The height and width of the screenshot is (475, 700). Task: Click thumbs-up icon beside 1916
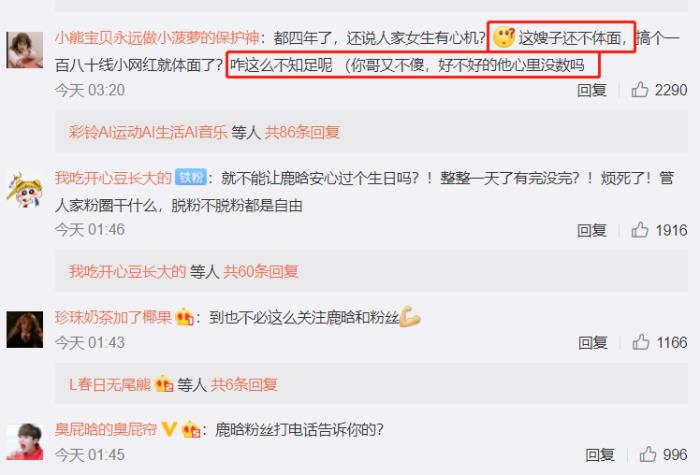coord(639,230)
